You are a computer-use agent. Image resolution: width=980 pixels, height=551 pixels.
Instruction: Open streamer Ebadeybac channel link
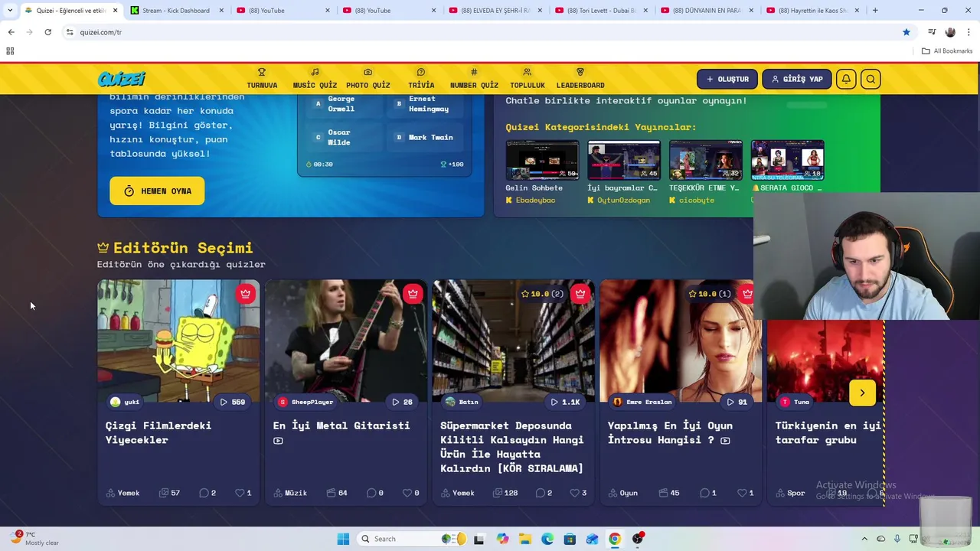click(x=531, y=201)
